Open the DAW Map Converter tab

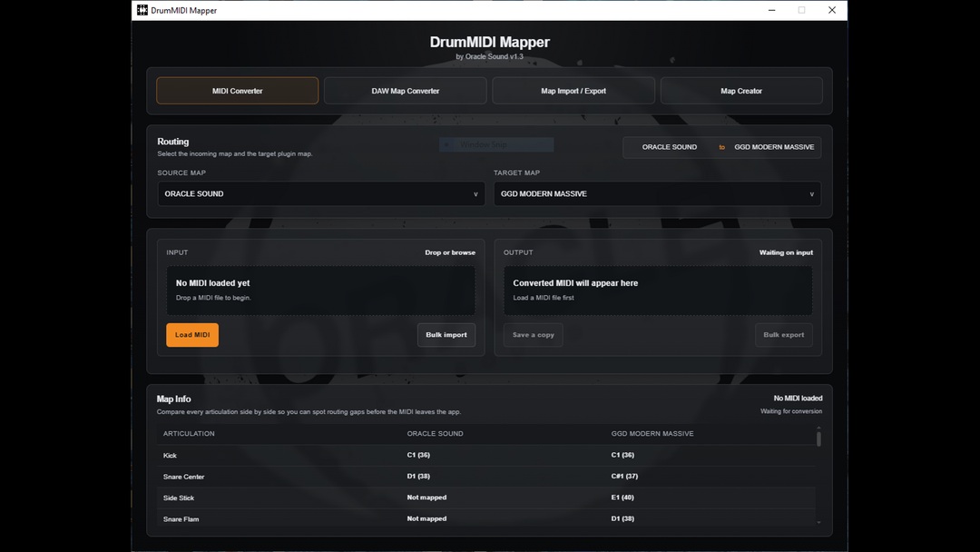405,91
